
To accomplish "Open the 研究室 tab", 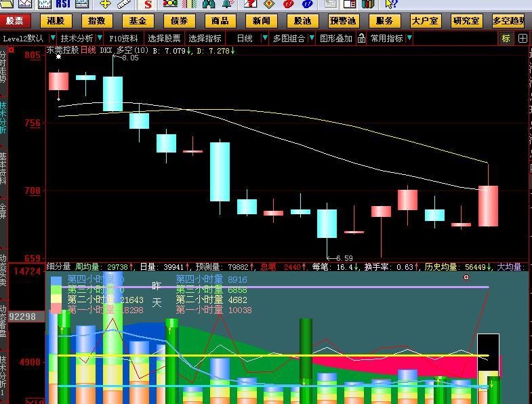I will click(x=466, y=21).
